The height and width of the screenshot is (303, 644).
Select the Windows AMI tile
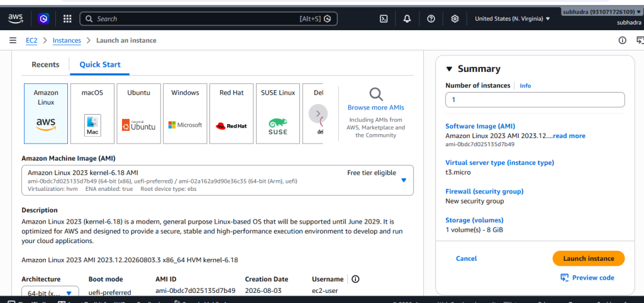click(x=186, y=114)
